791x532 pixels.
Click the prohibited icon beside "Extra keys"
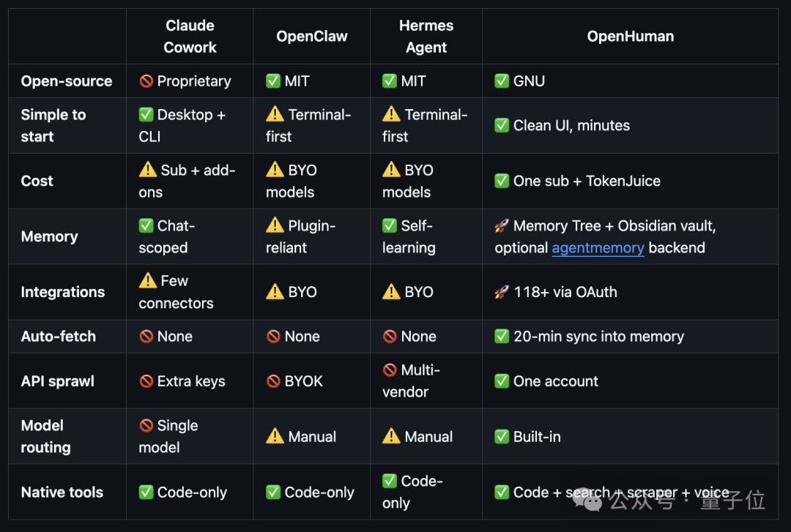pyautogui.click(x=146, y=381)
